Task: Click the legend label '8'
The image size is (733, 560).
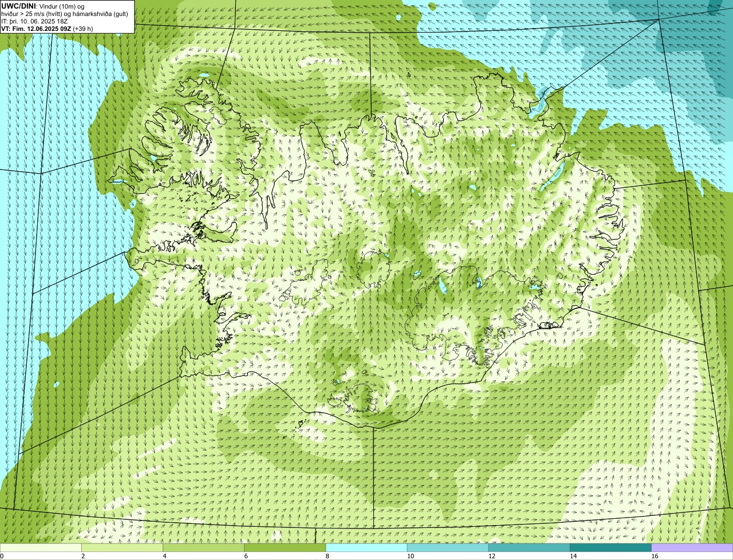Action: (327, 556)
